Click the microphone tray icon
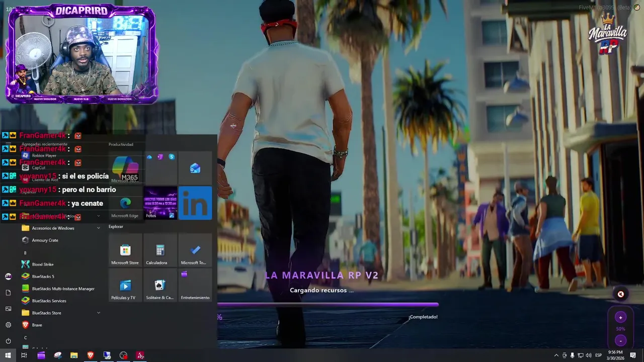644x362 pixels. pyautogui.click(x=572, y=355)
